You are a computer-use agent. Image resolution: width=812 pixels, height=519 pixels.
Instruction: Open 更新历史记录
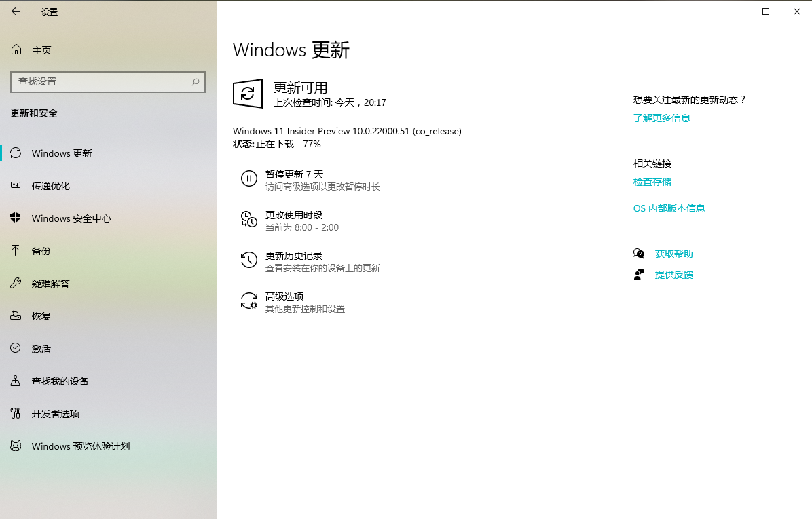pos(293,256)
